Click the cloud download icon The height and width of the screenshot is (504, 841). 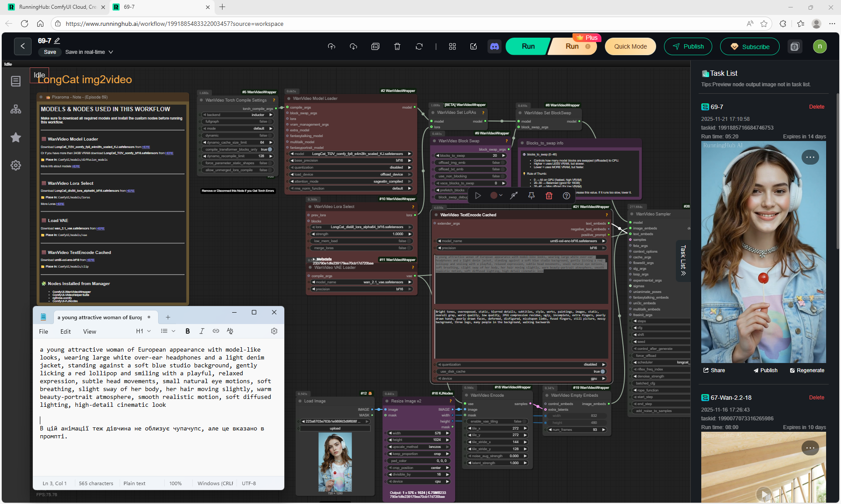click(x=353, y=46)
